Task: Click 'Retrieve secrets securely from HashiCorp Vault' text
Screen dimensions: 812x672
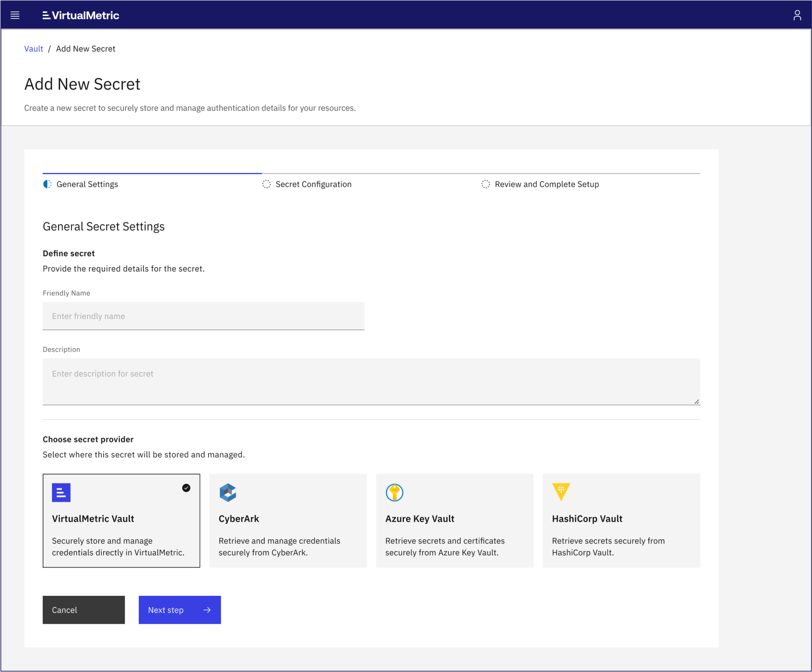Action: coord(608,546)
